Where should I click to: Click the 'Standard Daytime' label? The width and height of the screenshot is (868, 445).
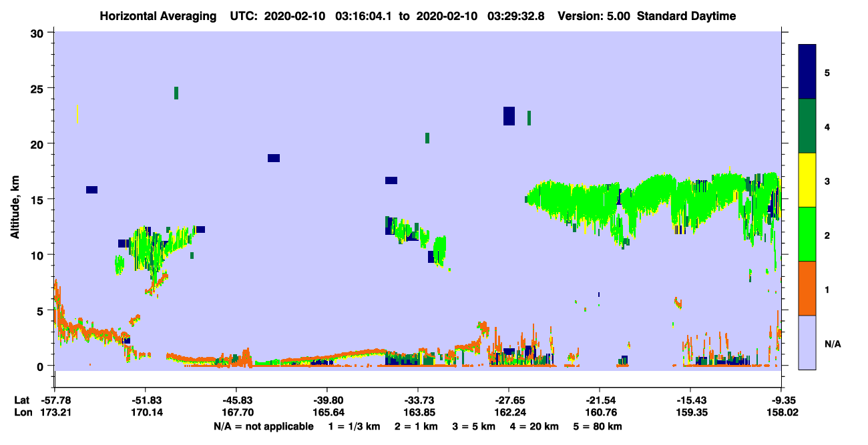point(686,16)
